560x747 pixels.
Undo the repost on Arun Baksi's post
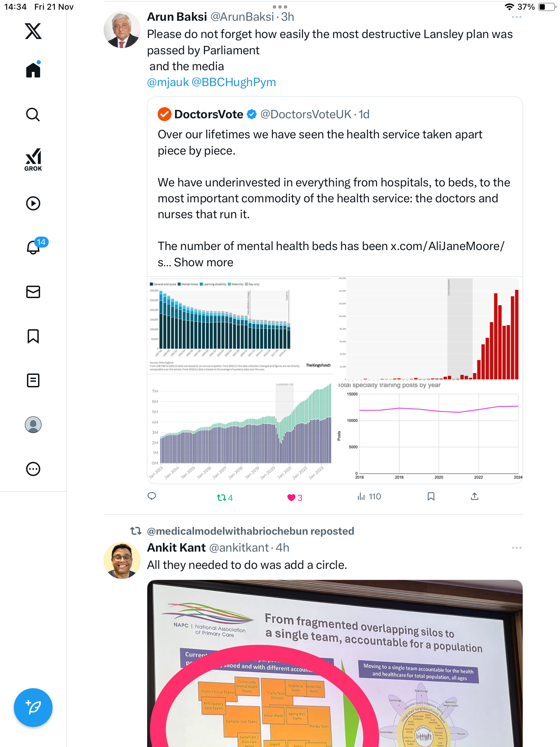(221, 497)
